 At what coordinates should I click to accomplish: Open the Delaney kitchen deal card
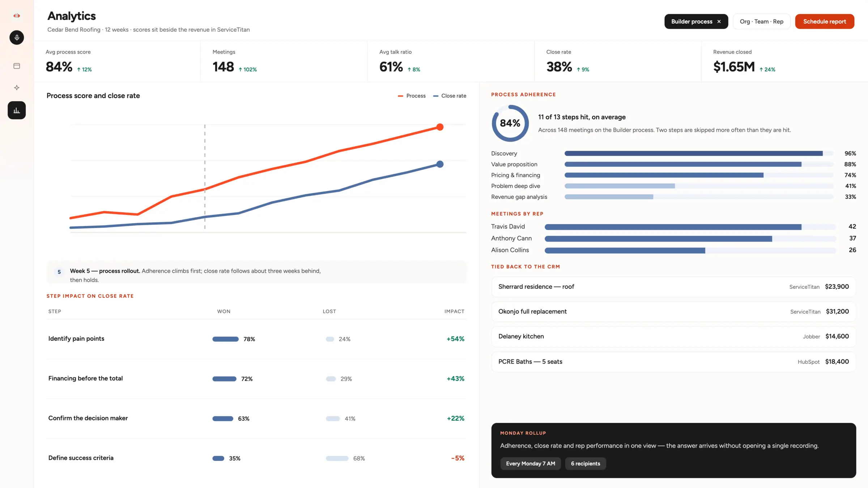pos(673,337)
